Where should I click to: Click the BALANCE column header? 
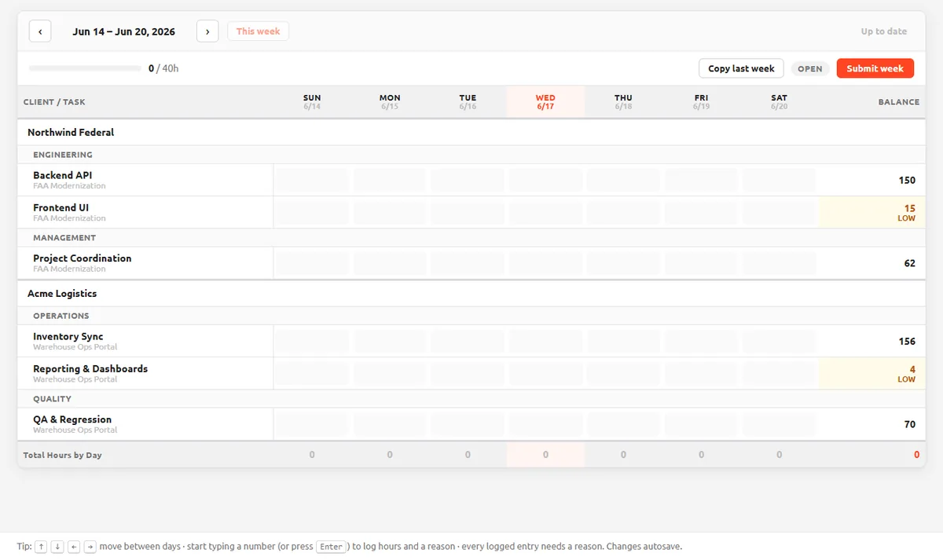pos(898,102)
